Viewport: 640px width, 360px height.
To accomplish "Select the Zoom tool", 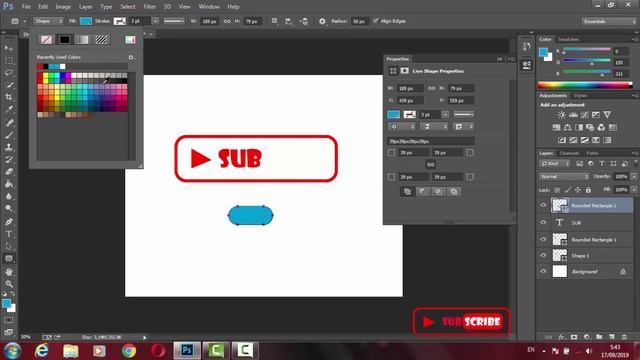I will tap(9, 284).
